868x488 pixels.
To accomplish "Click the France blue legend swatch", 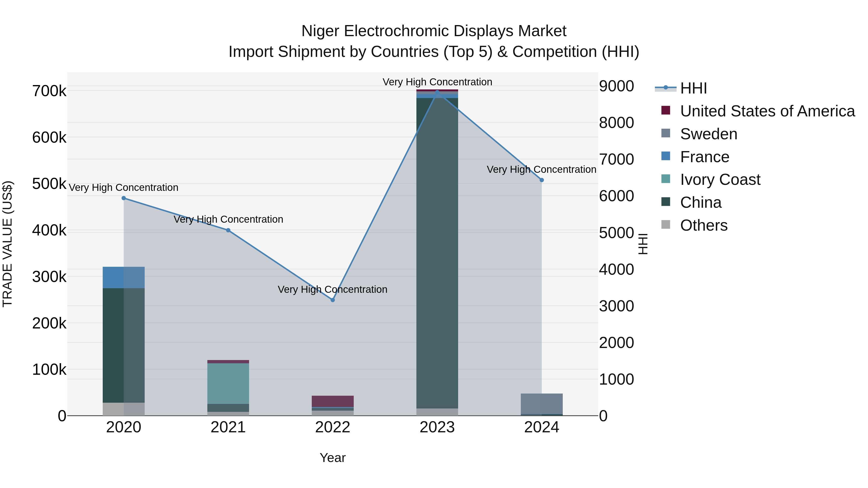I will 666,156.
